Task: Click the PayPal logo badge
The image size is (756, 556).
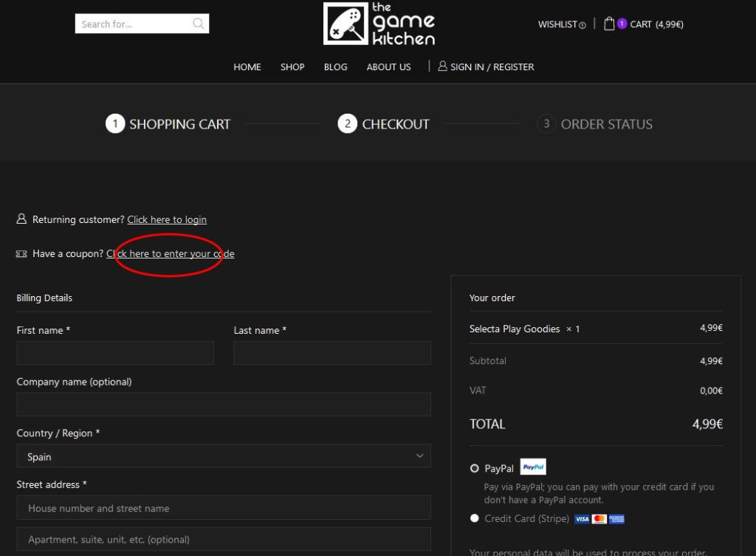Action: [533, 467]
